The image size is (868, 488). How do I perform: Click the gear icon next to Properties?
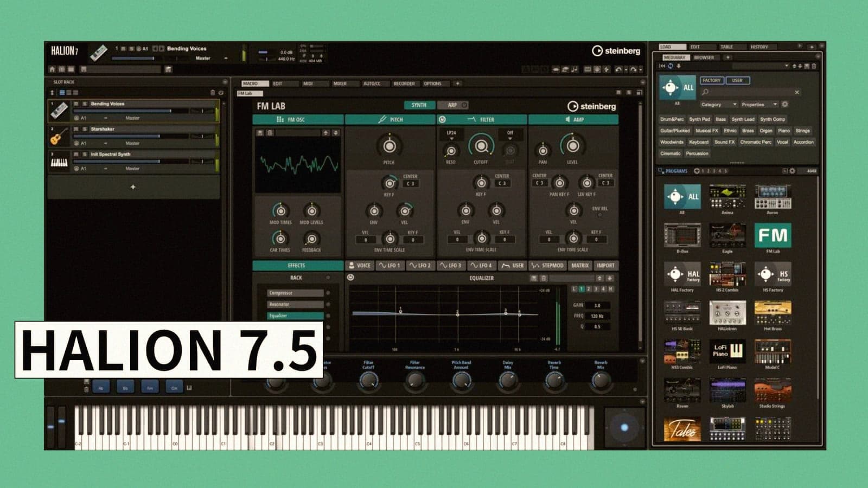(784, 105)
